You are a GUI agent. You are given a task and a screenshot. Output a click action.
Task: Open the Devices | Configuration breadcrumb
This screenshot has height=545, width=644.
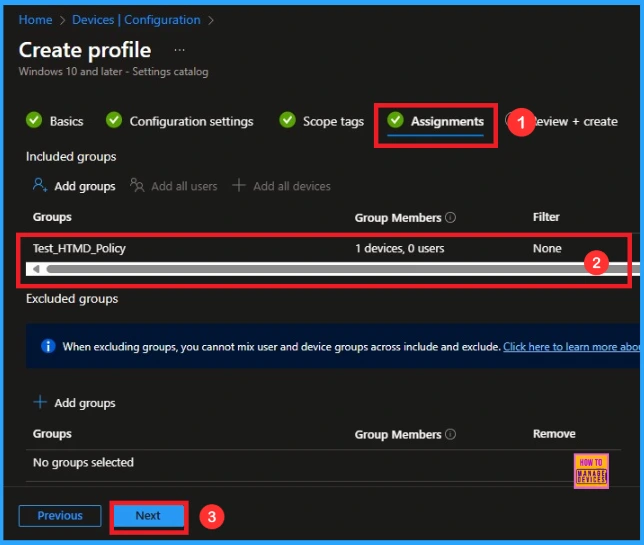136,20
